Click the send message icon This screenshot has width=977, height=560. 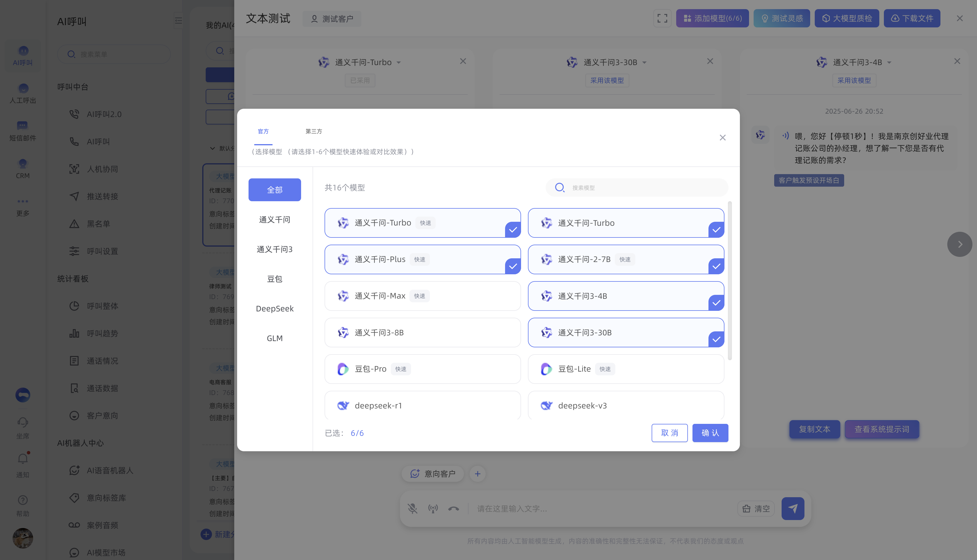click(793, 508)
